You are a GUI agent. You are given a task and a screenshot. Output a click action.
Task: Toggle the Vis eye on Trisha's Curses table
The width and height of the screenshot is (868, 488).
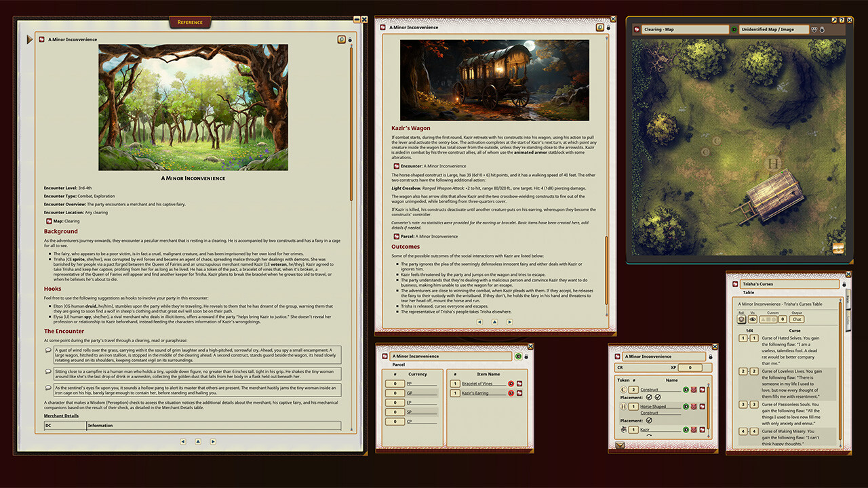tap(751, 319)
